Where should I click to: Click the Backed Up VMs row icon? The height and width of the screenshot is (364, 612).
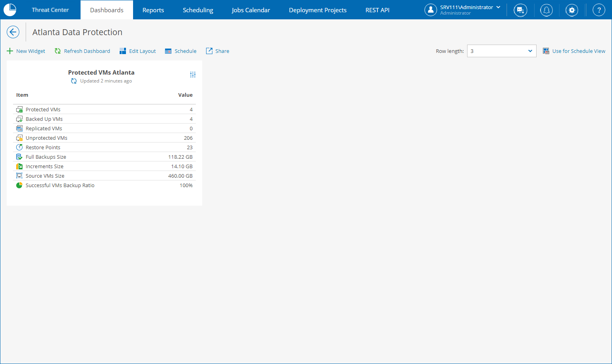[19, 119]
